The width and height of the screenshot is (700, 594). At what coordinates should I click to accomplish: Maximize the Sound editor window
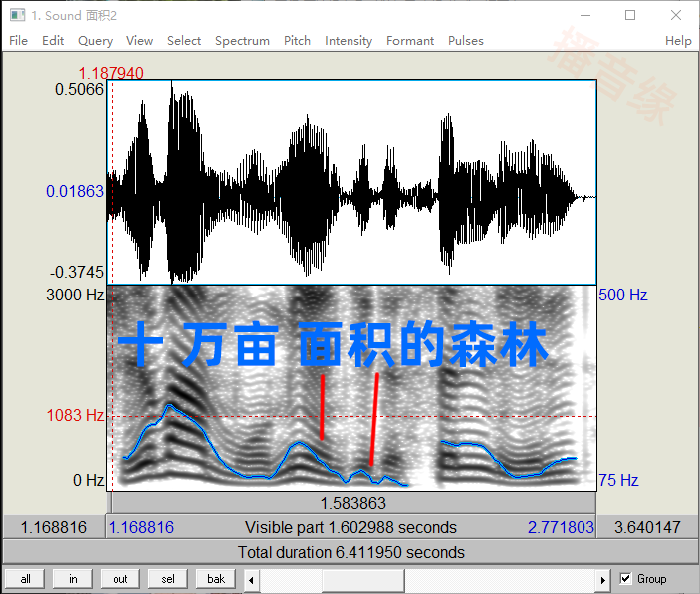630,15
